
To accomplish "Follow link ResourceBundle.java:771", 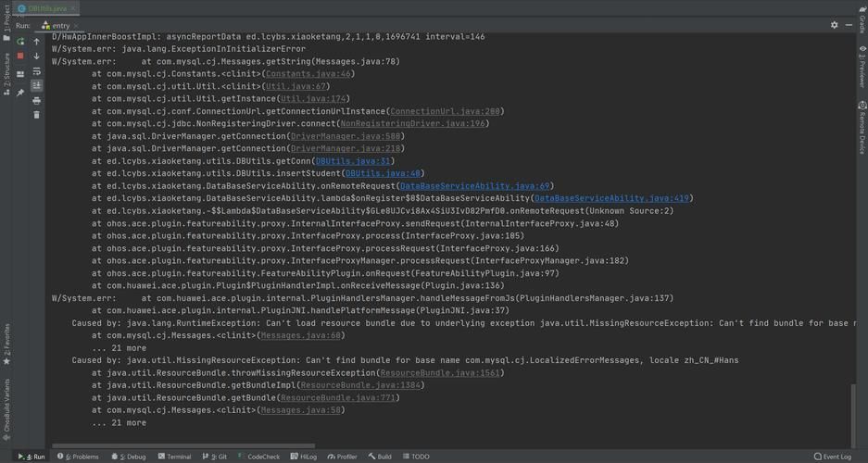I will (338, 398).
